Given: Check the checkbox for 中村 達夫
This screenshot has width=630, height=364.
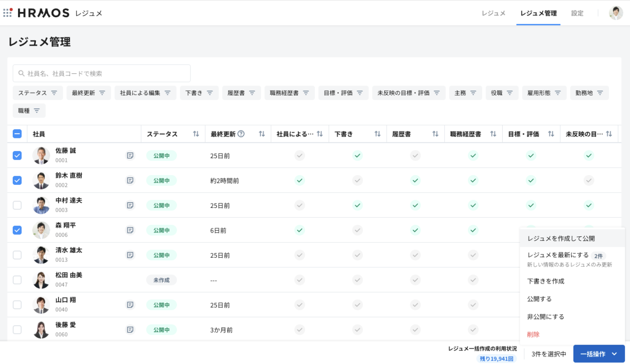Looking at the screenshot, I should click(x=17, y=205).
